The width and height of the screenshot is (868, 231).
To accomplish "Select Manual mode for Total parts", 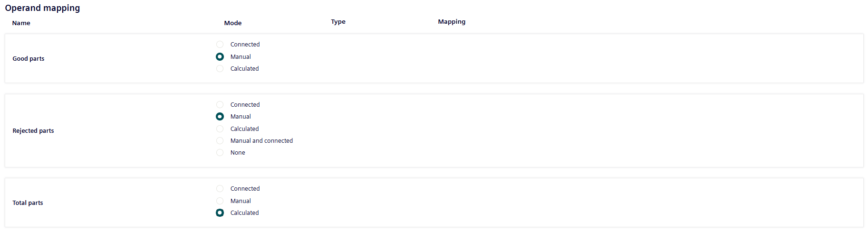I will pyautogui.click(x=220, y=201).
